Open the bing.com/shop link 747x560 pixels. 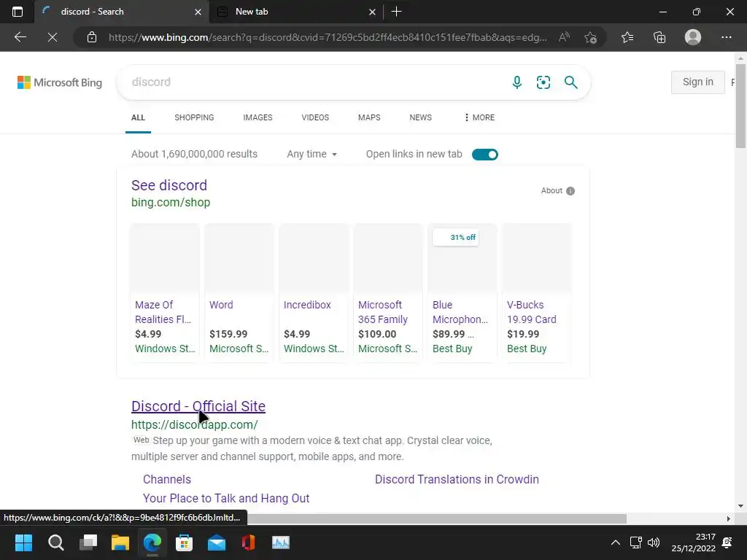point(171,203)
